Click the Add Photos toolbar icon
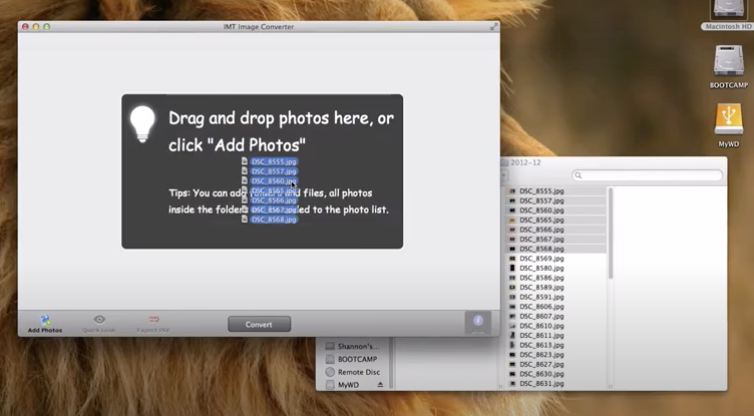Viewport: 754px width, 416px height. [x=45, y=324]
